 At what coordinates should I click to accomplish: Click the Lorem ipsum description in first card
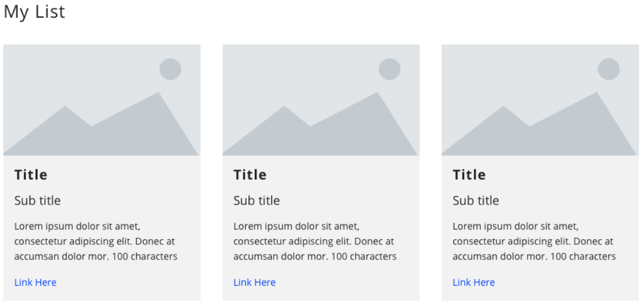click(x=95, y=241)
